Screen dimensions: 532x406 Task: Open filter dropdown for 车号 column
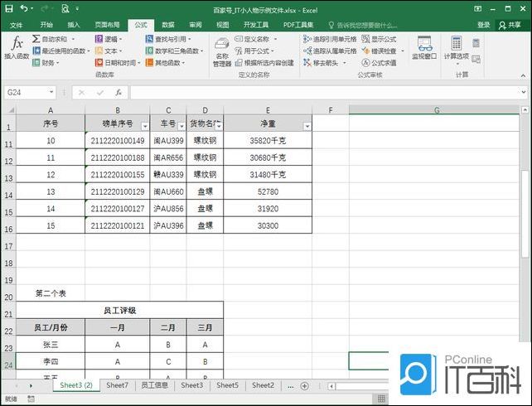(181, 126)
